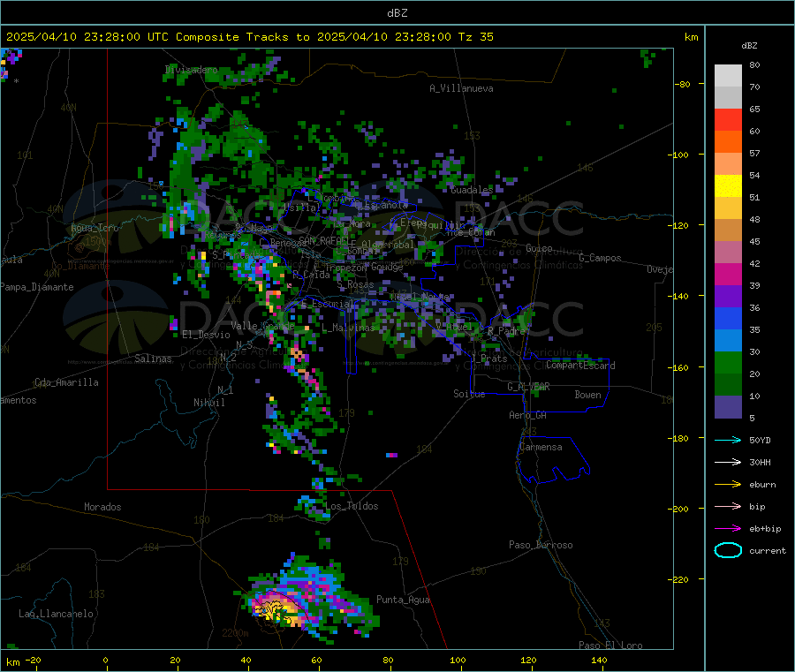
Task: Select the Agua_Toro label
Action: (95, 228)
